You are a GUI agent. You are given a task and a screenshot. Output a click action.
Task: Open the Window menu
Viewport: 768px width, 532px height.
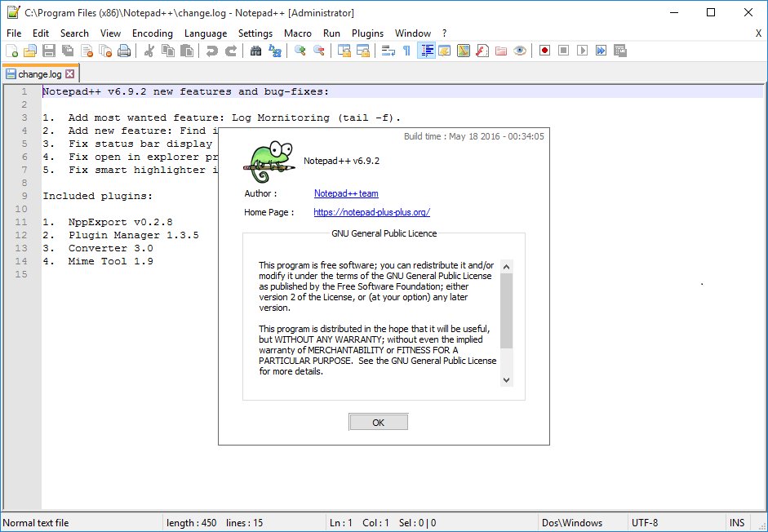413,33
